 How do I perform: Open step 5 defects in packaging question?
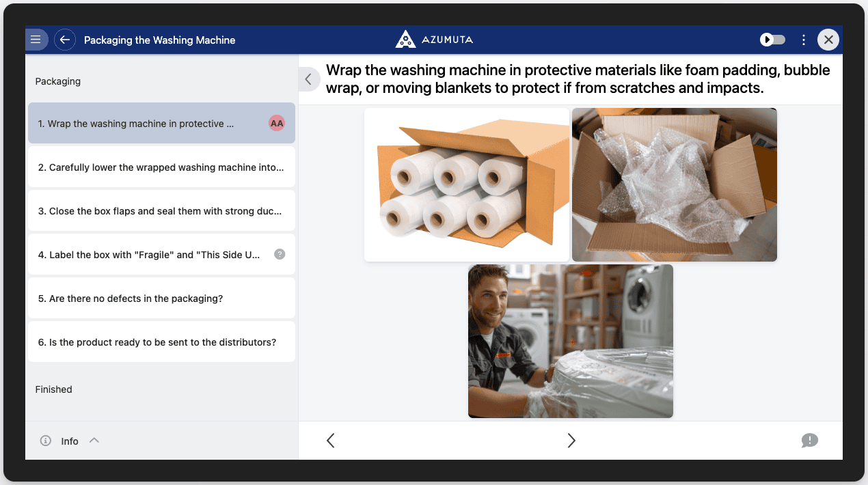(x=161, y=299)
